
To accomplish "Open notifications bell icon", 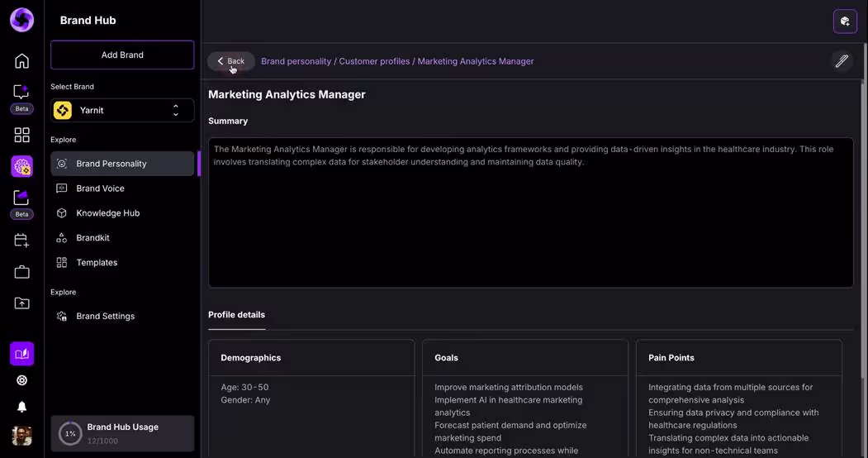I will click(21, 407).
